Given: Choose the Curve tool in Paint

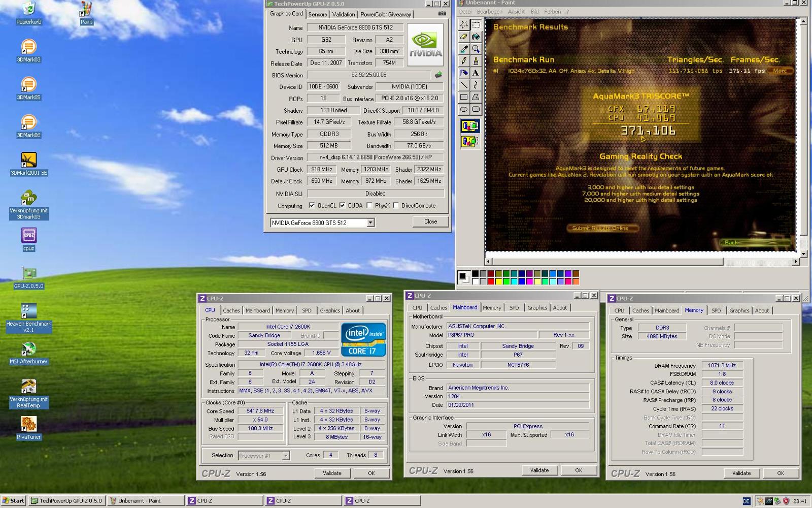Looking at the screenshot, I should coord(476,85).
